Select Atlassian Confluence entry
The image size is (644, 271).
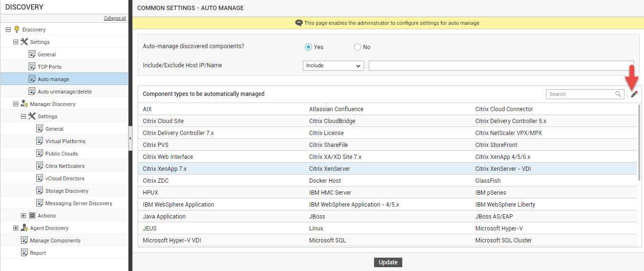click(336, 109)
